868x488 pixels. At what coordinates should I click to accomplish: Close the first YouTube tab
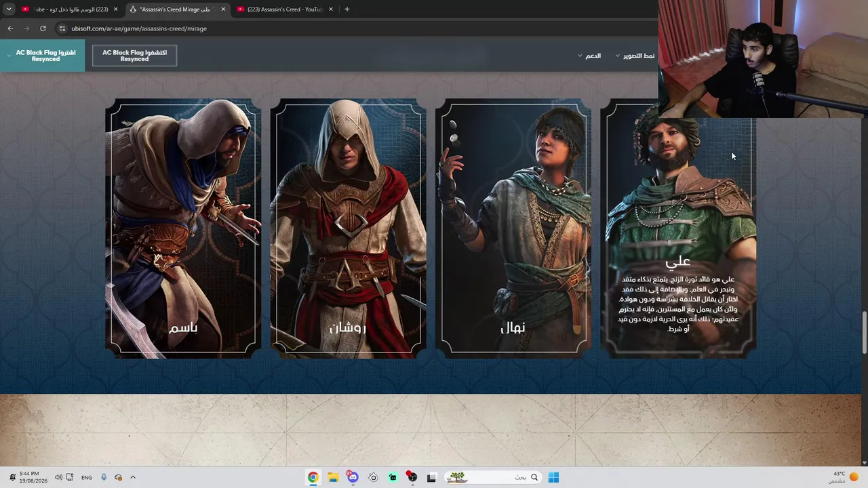click(x=115, y=9)
